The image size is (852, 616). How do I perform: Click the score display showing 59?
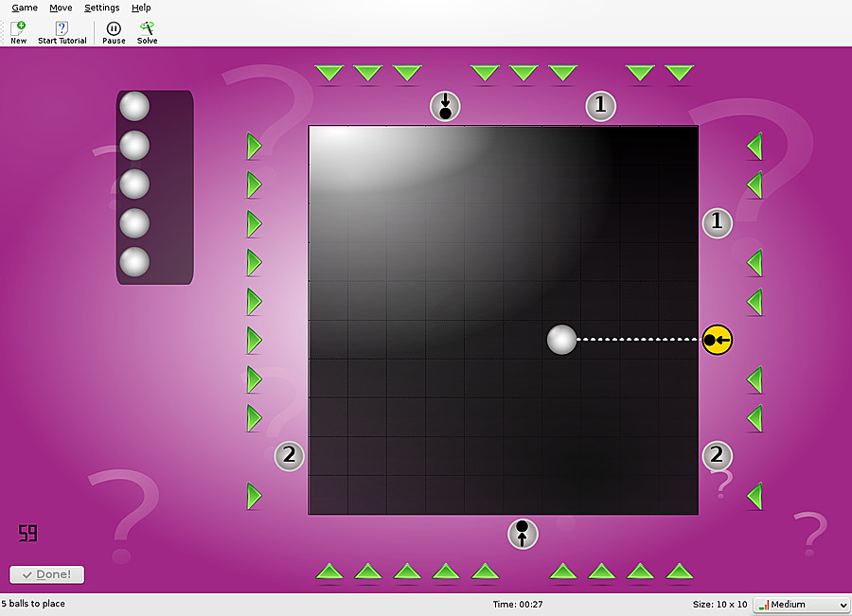click(x=27, y=533)
